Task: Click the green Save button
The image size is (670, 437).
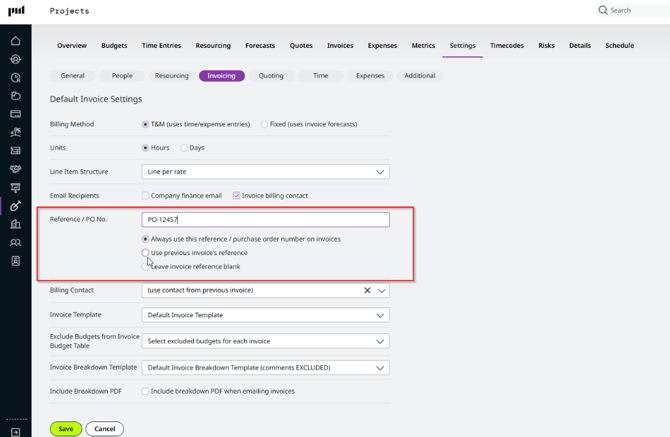Action: (x=66, y=429)
